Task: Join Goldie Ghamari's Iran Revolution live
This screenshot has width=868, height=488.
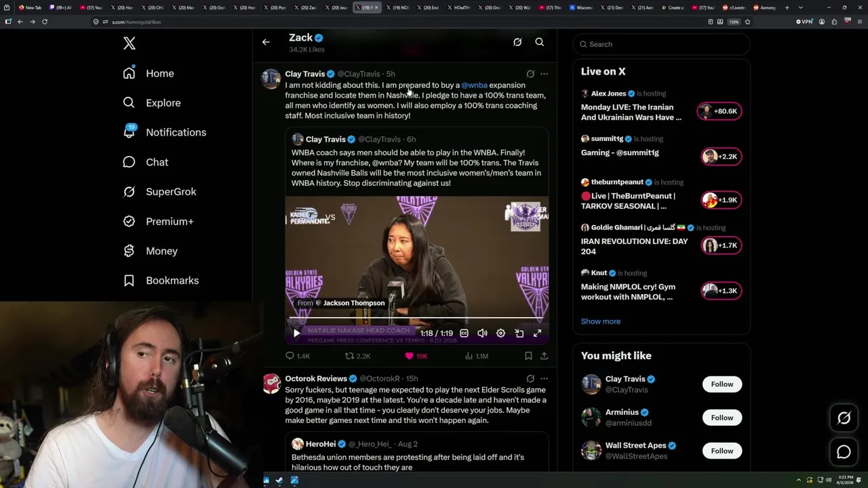Action: click(x=719, y=245)
